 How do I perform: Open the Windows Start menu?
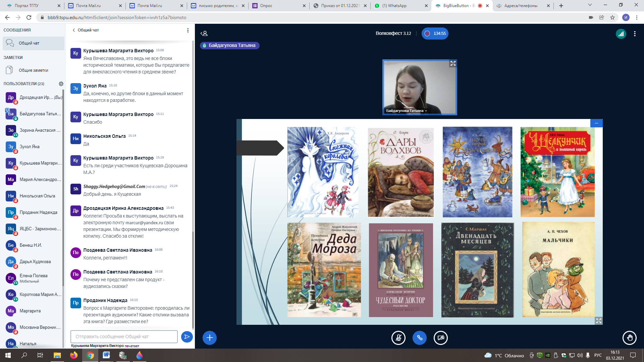8,355
